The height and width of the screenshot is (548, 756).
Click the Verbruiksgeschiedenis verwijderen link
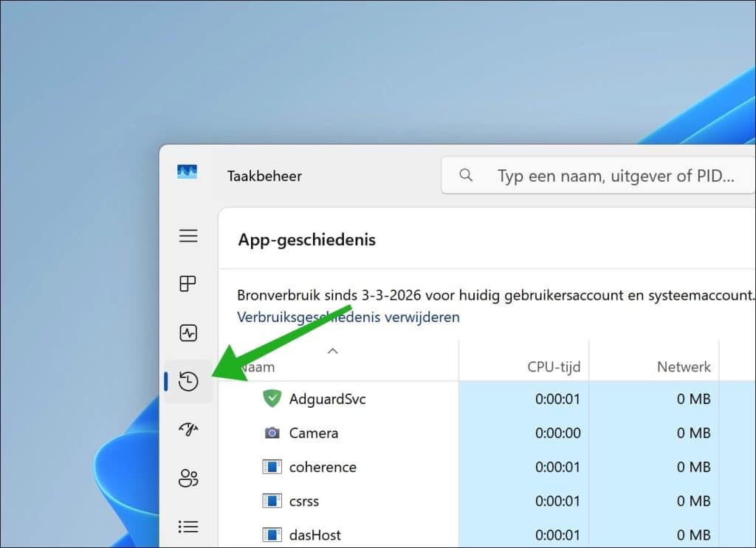(x=348, y=317)
